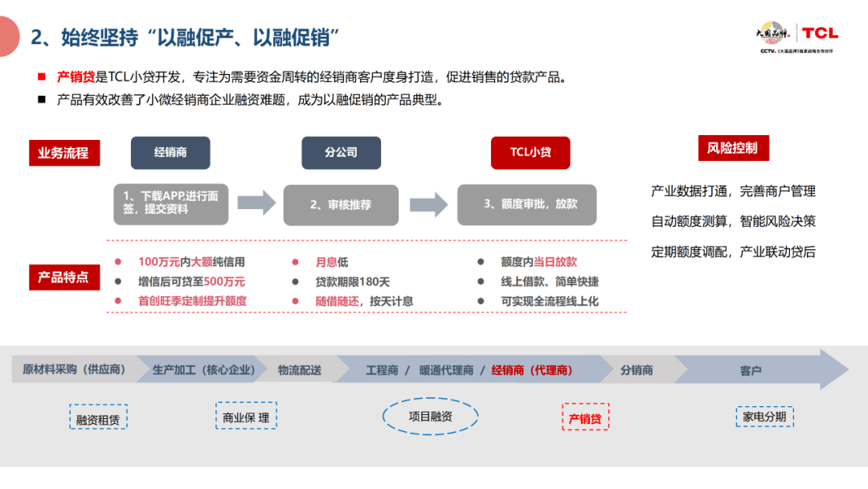This screenshot has height=489, width=868.
Task: Click text 100万元内大额纯信用
Action: (x=191, y=262)
